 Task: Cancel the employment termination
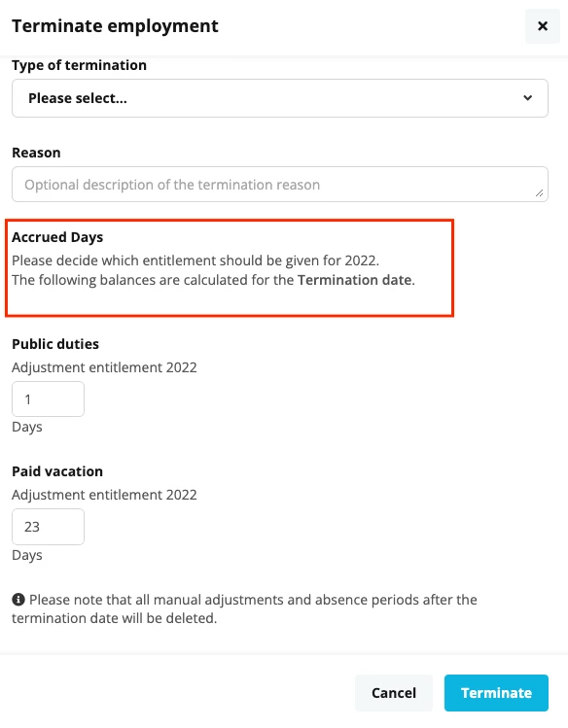[x=393, y=693]
